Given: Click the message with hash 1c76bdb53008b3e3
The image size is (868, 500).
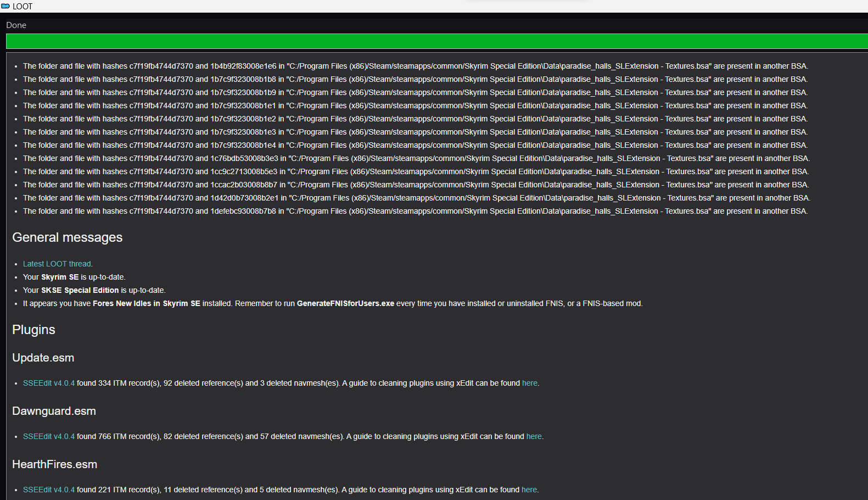Looking at the screenshot, I should [x=417, y=158].
